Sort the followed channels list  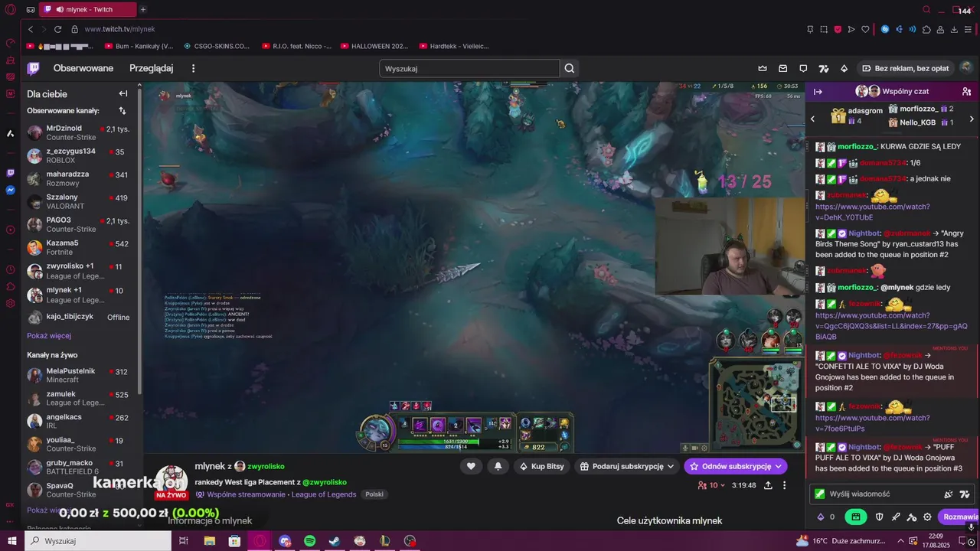click(122, 111)
